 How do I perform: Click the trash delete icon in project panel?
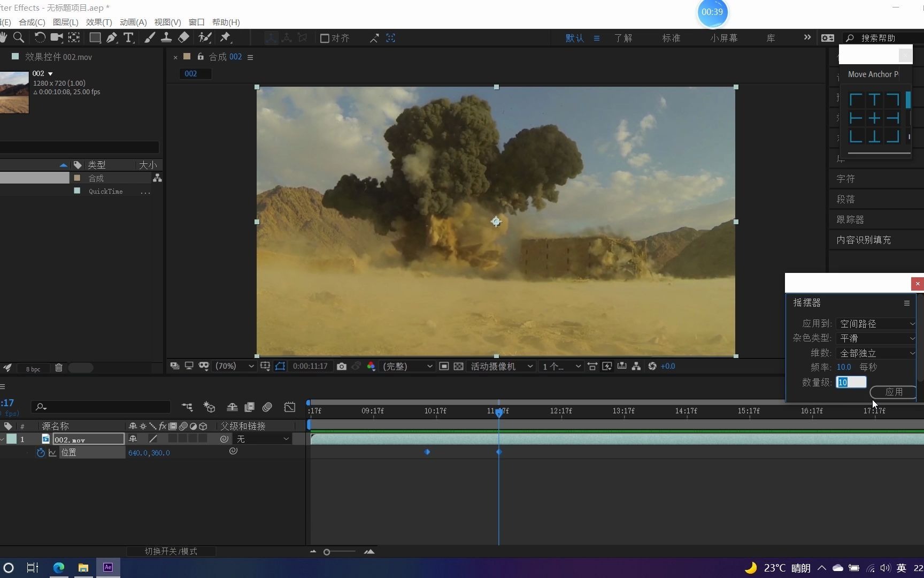(59, 368)
